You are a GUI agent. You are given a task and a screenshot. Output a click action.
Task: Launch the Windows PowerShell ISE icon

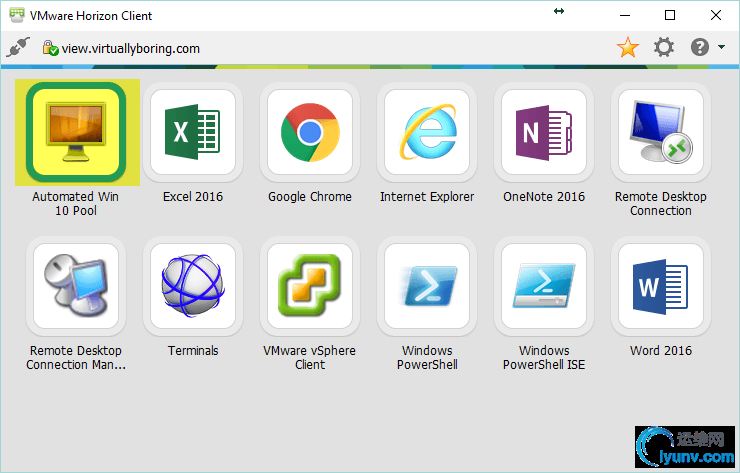(x=544, y=286)
